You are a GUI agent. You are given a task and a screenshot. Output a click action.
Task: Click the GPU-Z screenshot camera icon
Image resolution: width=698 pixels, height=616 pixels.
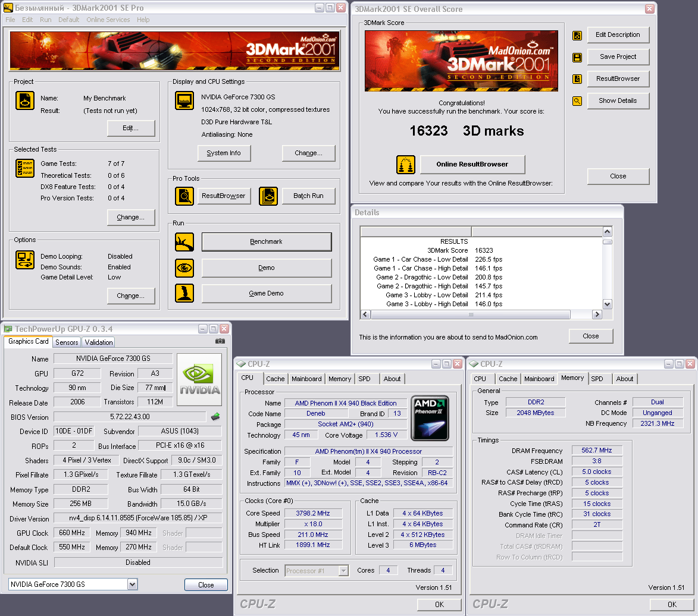point(220,341)
